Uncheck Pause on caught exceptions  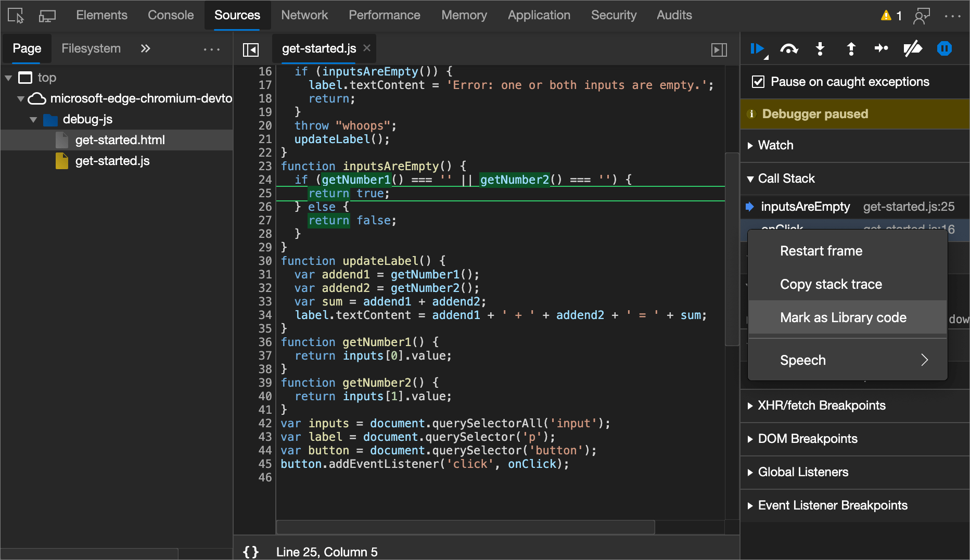[x=758, y=82]
